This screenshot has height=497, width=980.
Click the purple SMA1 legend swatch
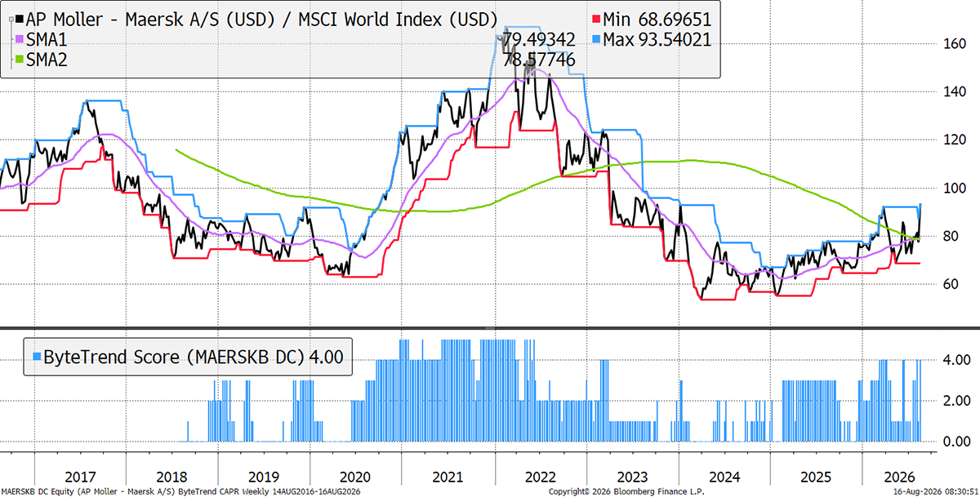pyautogui.click(x=20, y=39)
